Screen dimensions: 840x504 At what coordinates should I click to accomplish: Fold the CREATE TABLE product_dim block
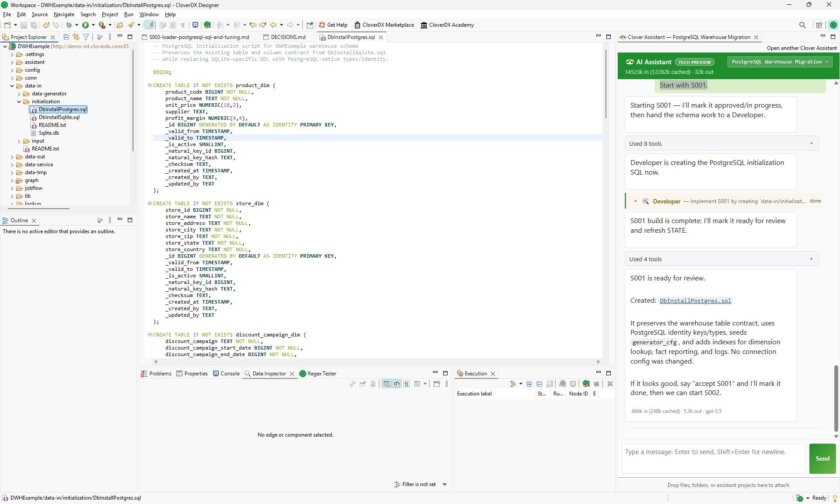[x=150, y=85]
